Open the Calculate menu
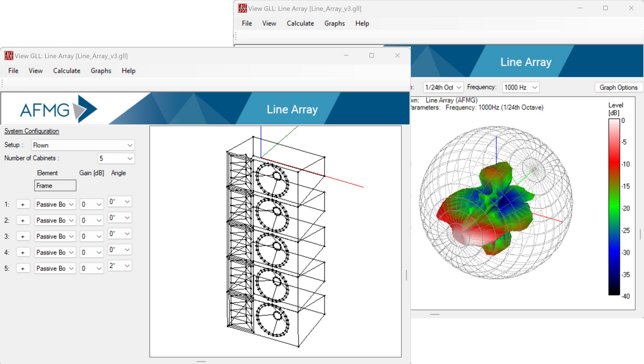 pyautogui.click(x=66, y=70)
